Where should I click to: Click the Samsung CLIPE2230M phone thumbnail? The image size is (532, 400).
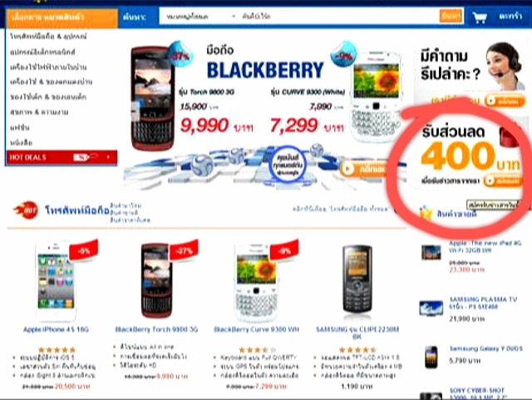click(x=357, y=279)
